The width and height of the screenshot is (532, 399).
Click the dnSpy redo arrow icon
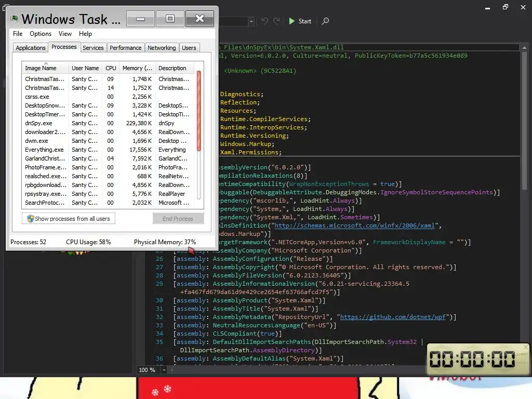276,21
